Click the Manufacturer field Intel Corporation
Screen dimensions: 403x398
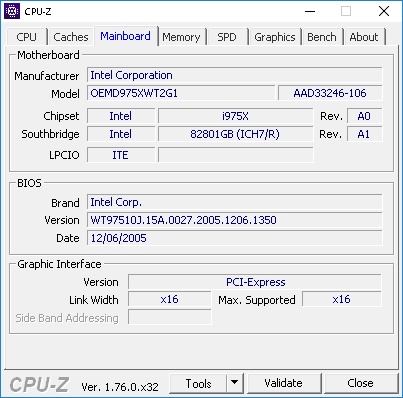(x=235, y=75)
